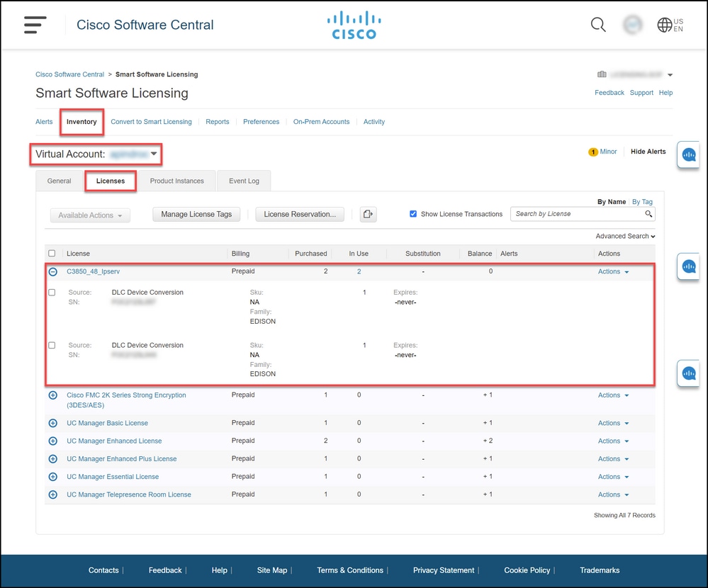The image size is (708, 588).
Task: Click the Support link
Action: coord(641,93)
